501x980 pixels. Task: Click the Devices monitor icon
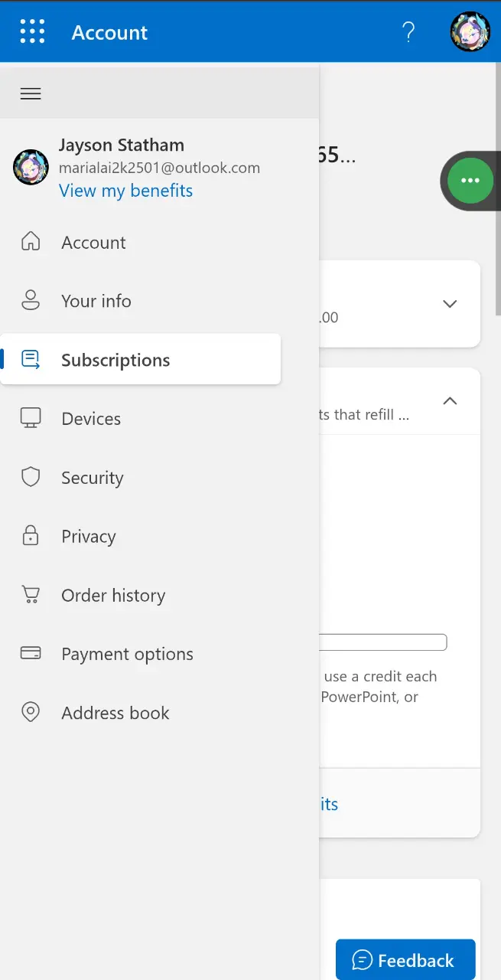point(31,418)
